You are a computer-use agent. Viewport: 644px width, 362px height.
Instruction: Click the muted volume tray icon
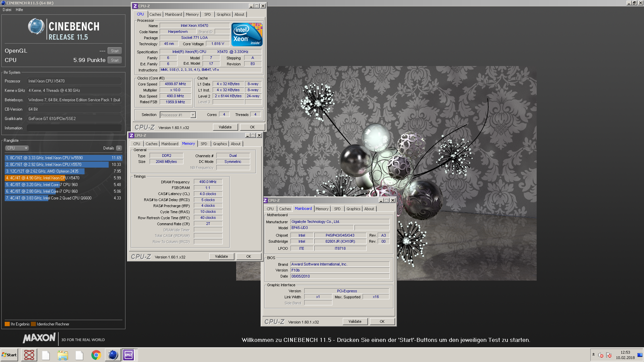pos(601,355)
